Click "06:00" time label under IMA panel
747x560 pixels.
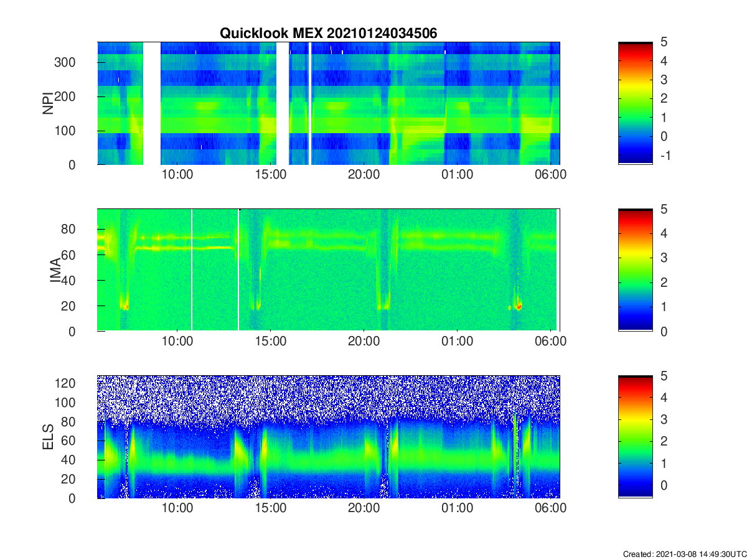pyautogui.click(x=551, y=342)
